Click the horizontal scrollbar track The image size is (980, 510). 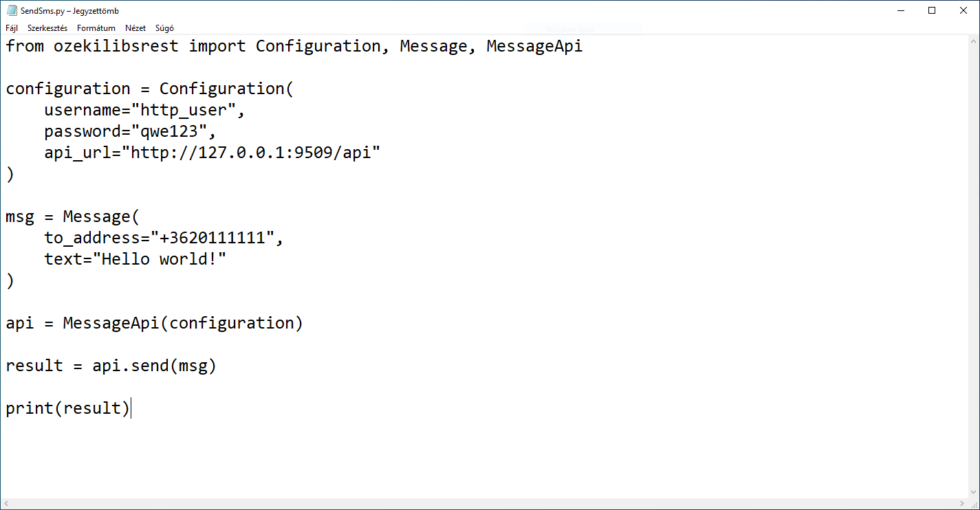coord(481,504)
